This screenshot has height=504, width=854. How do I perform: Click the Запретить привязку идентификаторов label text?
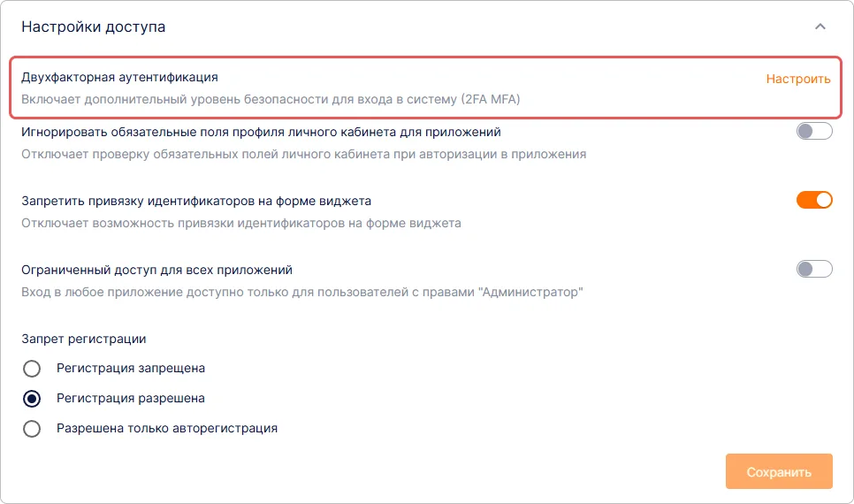pyautogui.click(x=195, y=201)
